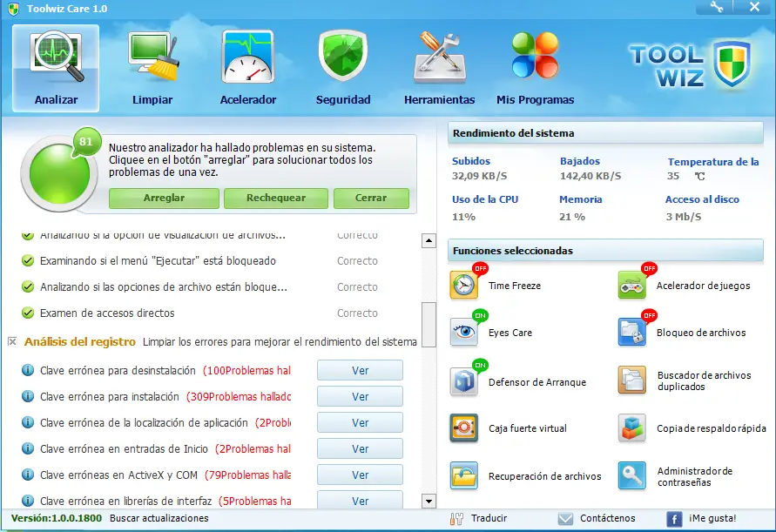
Task: Click info icon beside Clave errónea para desinstalación
Action: [28, 370]
